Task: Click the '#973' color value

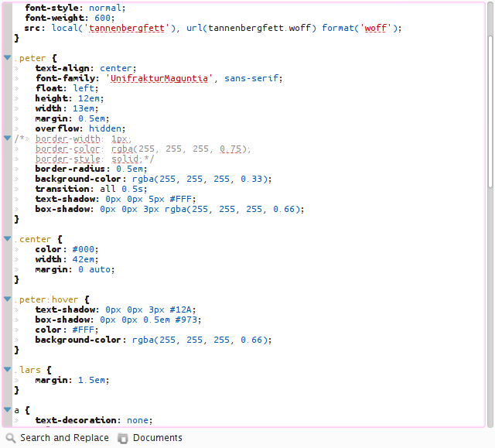Action: [x=186, y=320]
